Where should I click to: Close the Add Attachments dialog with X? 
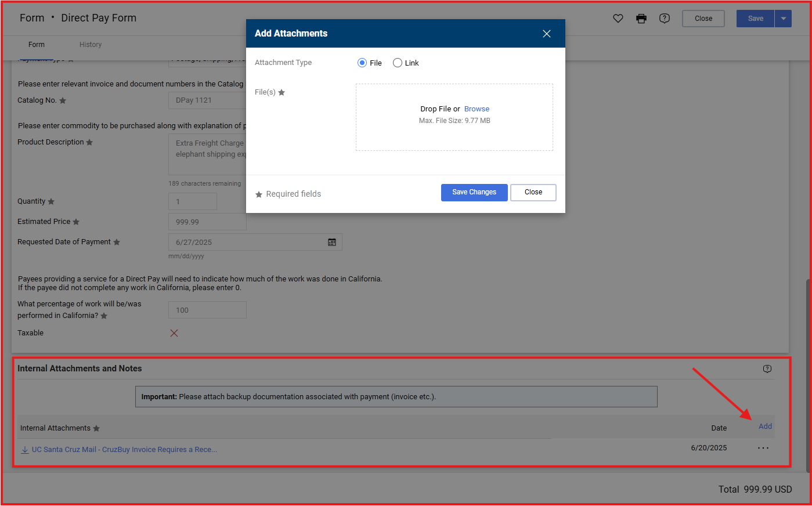tap(547, 34)
